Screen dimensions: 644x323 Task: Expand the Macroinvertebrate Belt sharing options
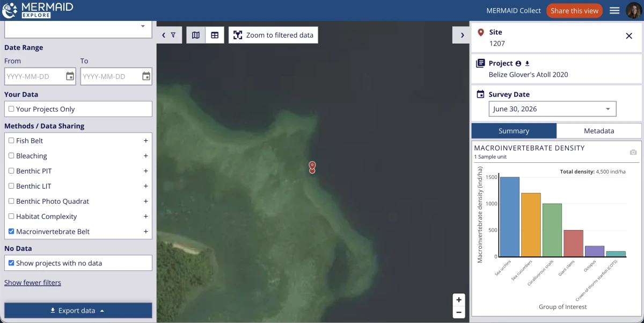[x=145, y=232]
